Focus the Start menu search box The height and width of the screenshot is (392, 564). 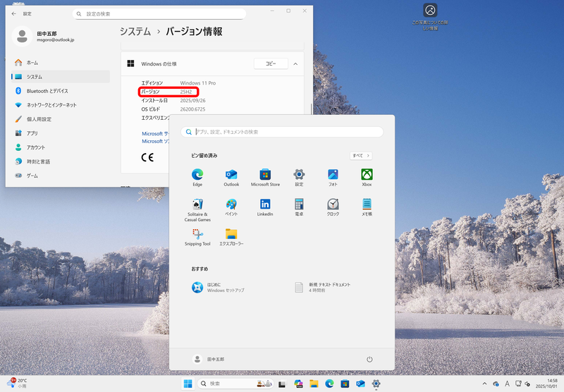pyautogui.click(x=282, y=132)
